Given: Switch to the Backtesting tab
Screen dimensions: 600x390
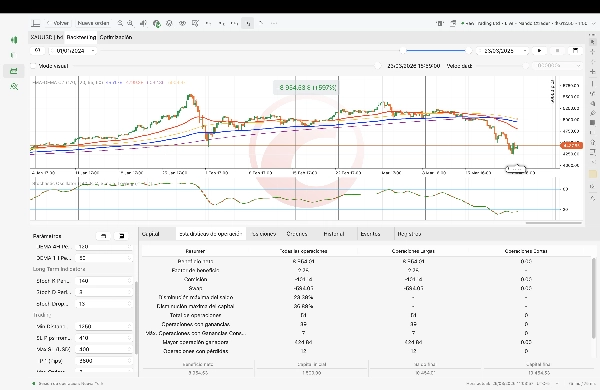Looking at the screenshot, I should coord(81,37).
